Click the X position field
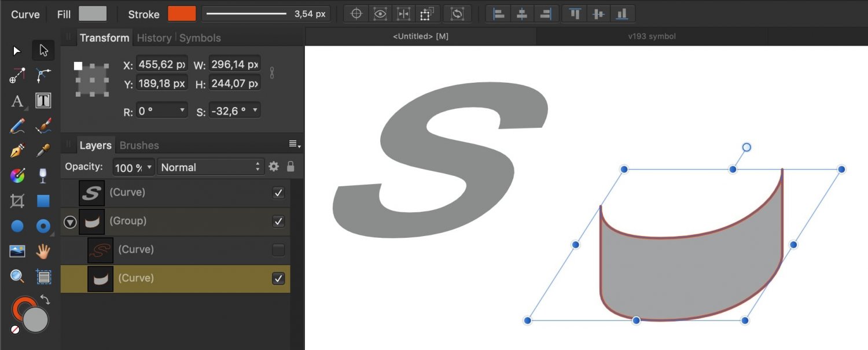Image resolution: width=868 pixels, height=350 pixels. [161, 64]
